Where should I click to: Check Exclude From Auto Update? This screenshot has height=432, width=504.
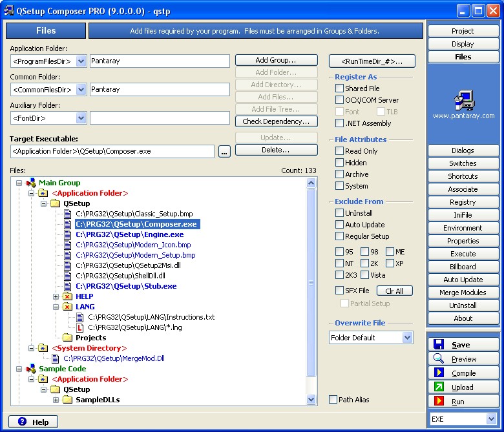pos(339,225)
